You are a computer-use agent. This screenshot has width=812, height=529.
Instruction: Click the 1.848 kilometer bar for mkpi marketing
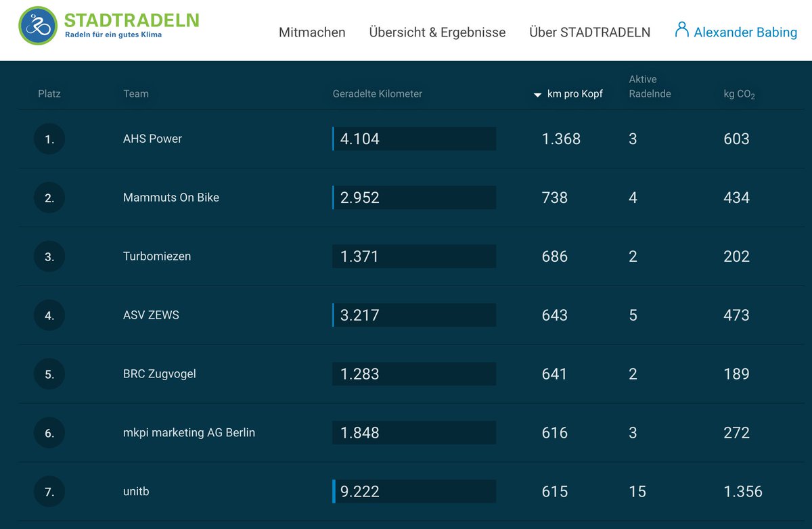point(414,433)
